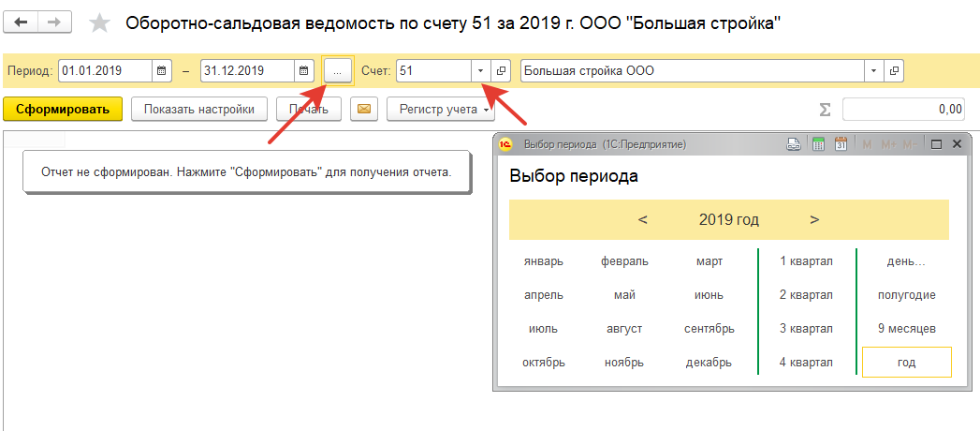Choose 2 квартал period
Image resolution: width=980 pixels, height=431 pixels.
pos(806,294)
